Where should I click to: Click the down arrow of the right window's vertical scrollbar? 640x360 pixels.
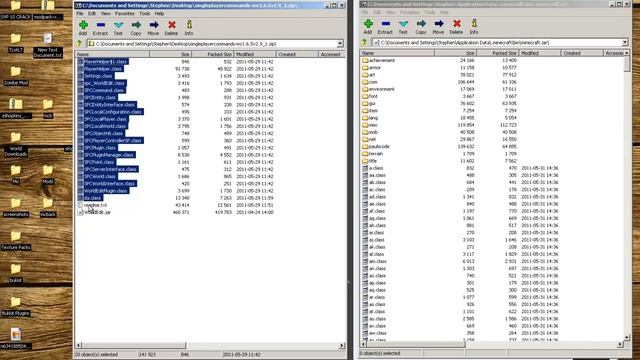(627, 338)
